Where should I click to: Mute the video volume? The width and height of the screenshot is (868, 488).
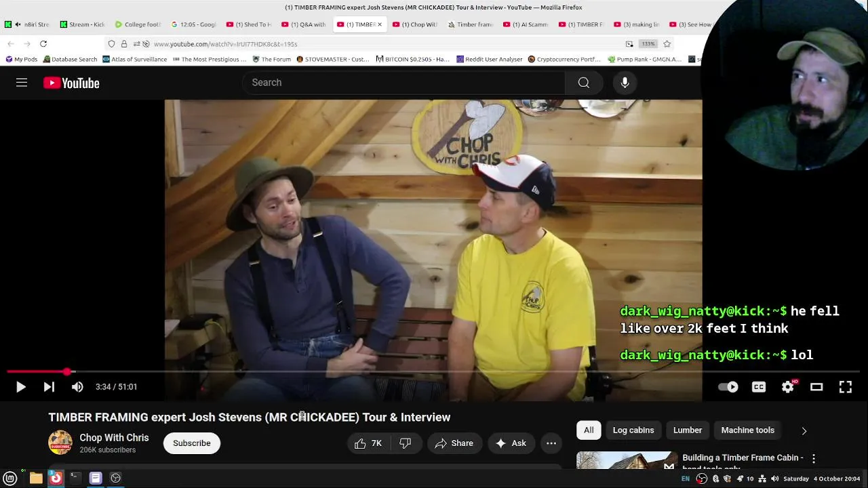[x=77, y=387]
